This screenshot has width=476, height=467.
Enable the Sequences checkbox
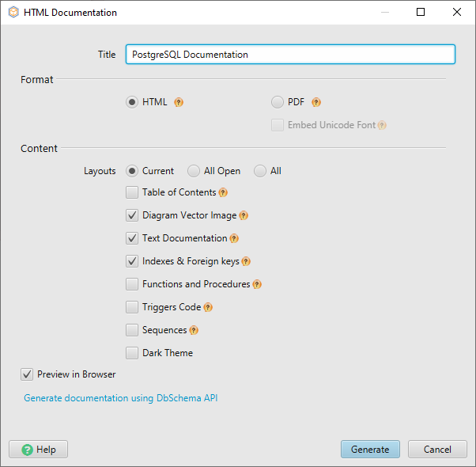tap(132, 330)
